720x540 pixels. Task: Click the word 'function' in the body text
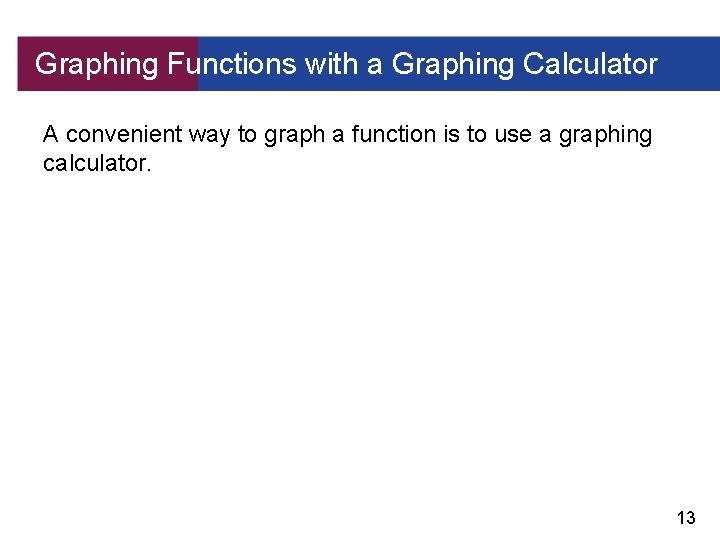(x=394, y=135)
